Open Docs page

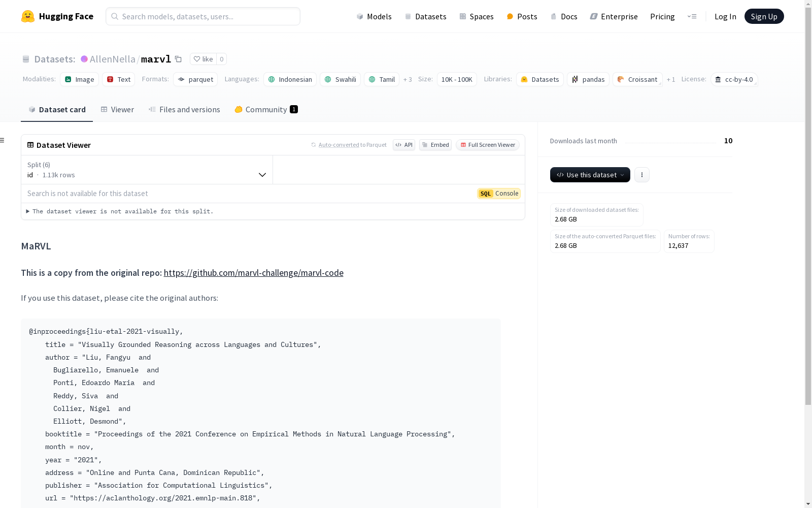coord(564,16)
